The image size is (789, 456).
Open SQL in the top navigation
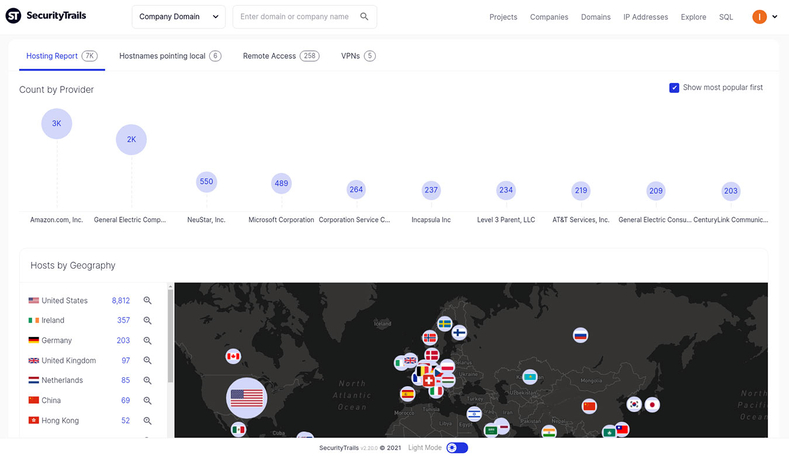coord(726,17)
